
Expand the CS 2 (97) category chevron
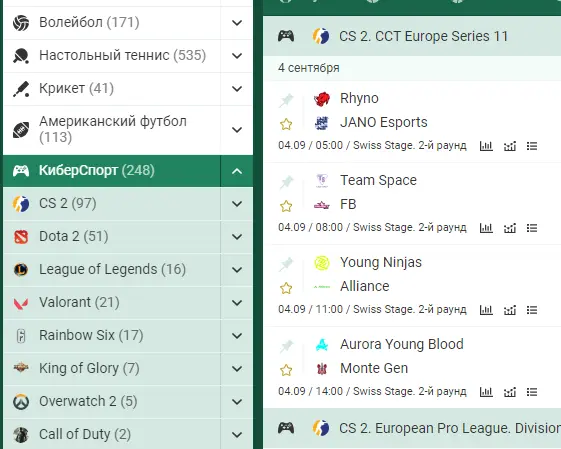click(x=236, y=204)
